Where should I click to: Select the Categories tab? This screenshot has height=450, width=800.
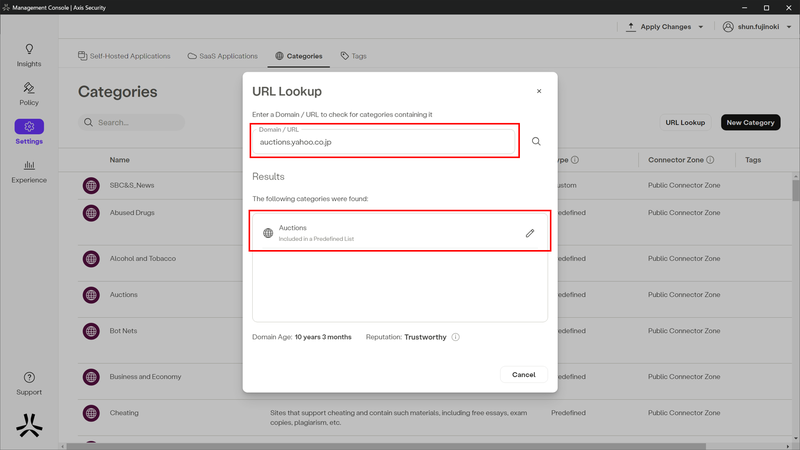pyautogui.click(x=298, y=56)
